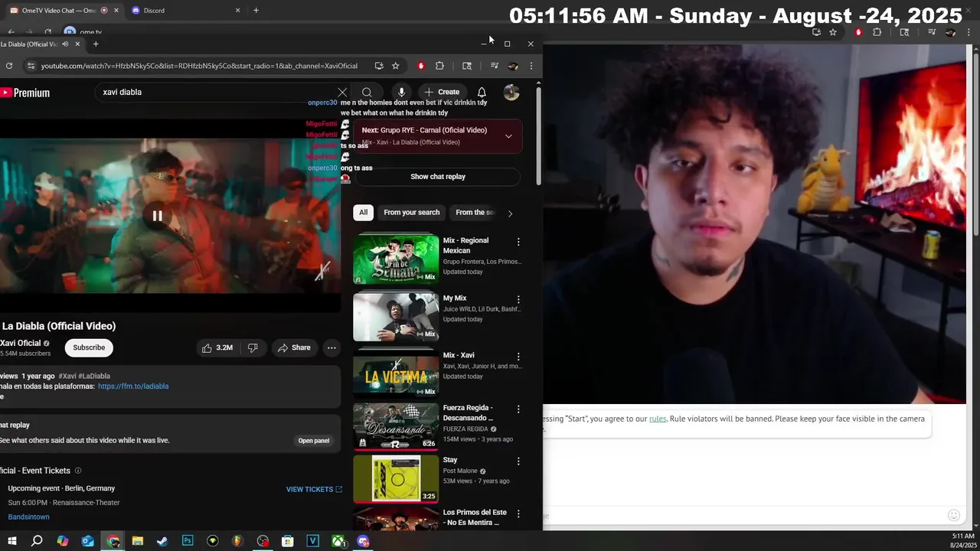Open Windows taskbar search
Screen dimensions: 980x551
point(37,541)
